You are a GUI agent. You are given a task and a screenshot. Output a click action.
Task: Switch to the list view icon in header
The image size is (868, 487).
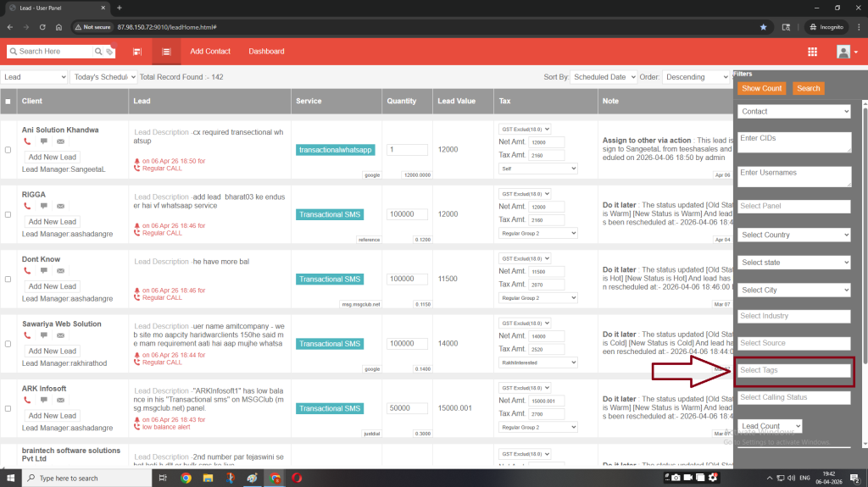coord(166,52)
